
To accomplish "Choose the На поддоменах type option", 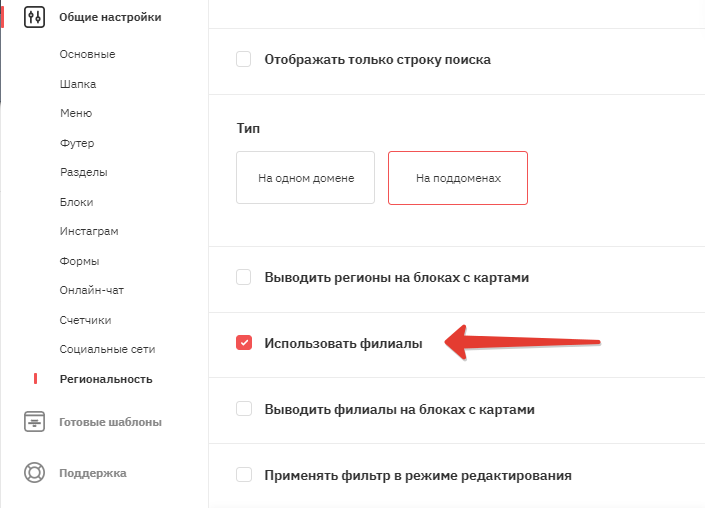I will (458, 178).
